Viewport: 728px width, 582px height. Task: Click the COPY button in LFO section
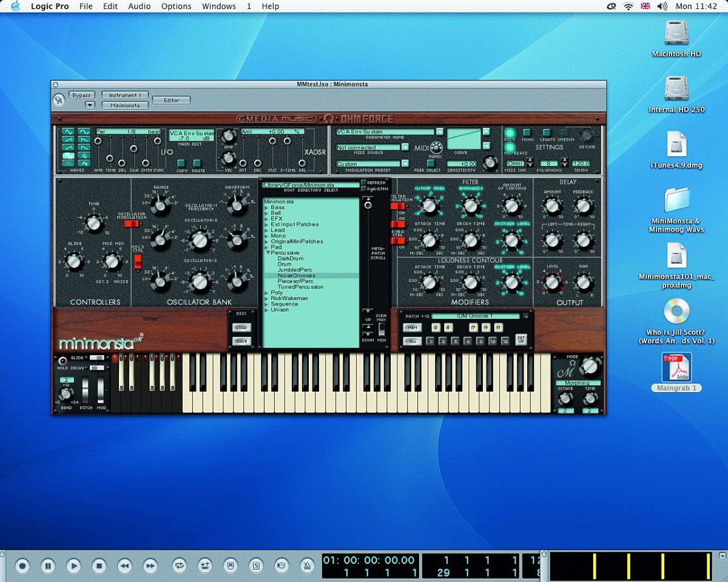click(181, 163)
